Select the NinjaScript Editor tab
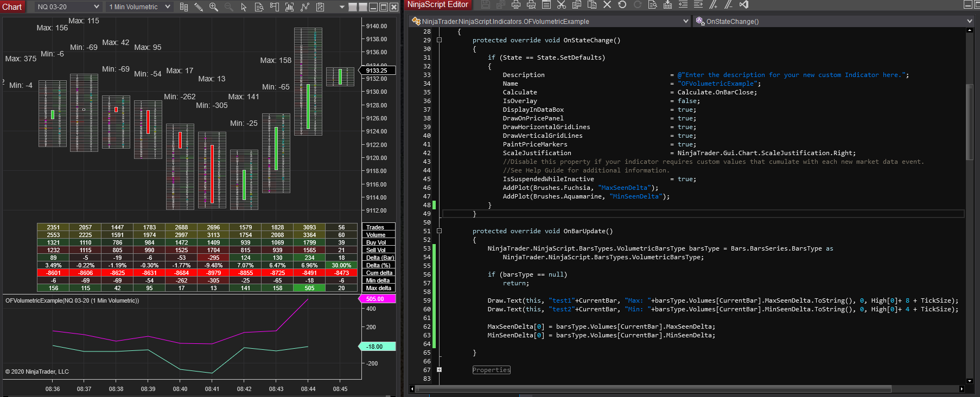Image resolution: width=980 pixels, height=397 pixels. 437,5
